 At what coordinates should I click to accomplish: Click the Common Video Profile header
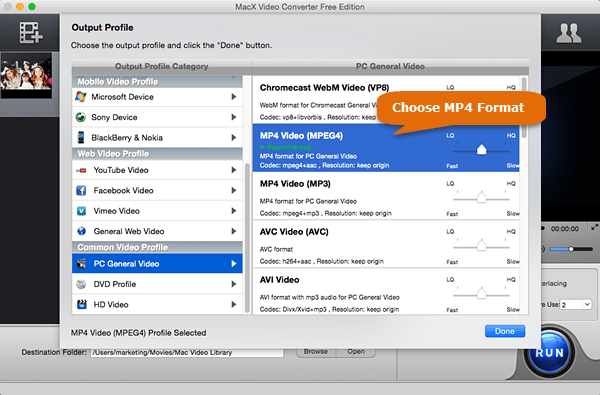point(157,247)
